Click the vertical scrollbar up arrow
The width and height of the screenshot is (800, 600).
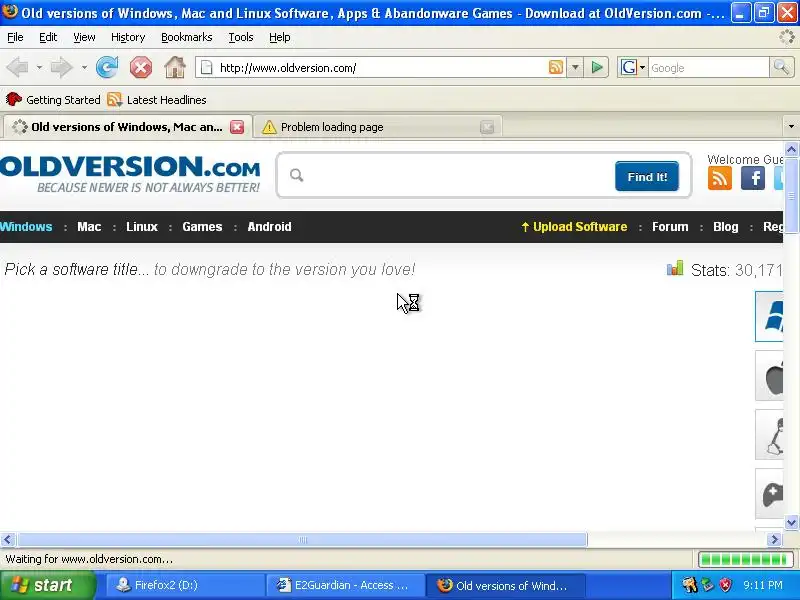tap(791, 149)
